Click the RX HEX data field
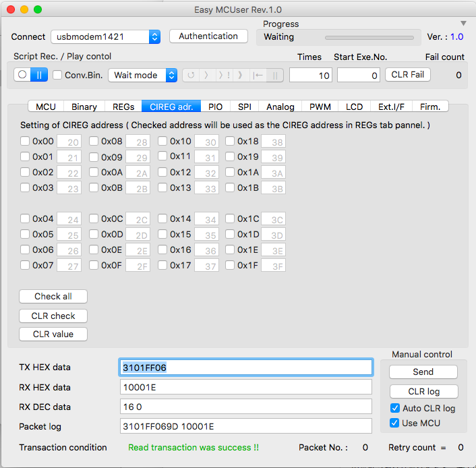Image resolution: width=476 pixels, height=468 pixels. tap(246, 387)
